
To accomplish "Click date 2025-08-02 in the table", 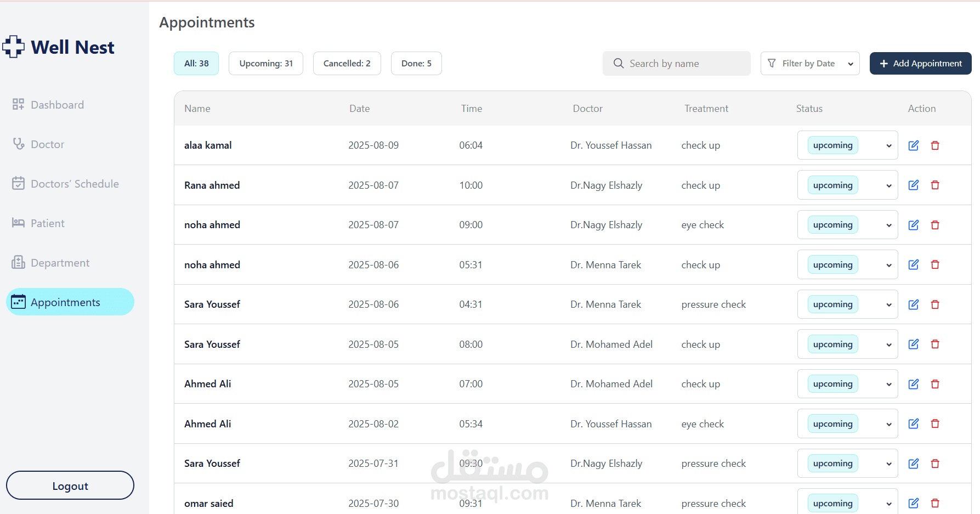I will (373, 424).
